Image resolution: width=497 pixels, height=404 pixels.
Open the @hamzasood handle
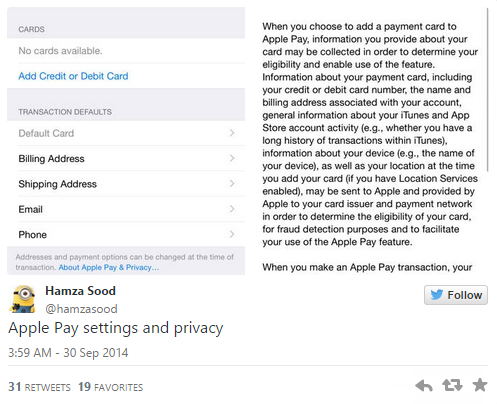pyautogui.click(x=81, y=309)
